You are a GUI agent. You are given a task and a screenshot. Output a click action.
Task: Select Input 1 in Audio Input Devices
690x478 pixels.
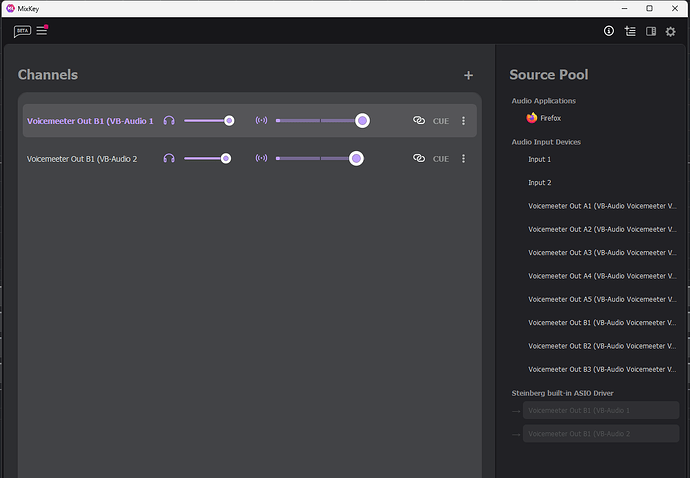[x=540, y=159]
